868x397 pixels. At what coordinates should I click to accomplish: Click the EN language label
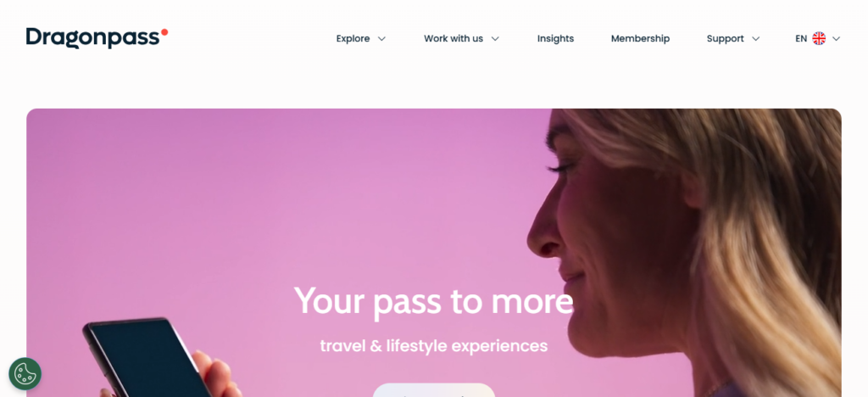tap(801, 39)
